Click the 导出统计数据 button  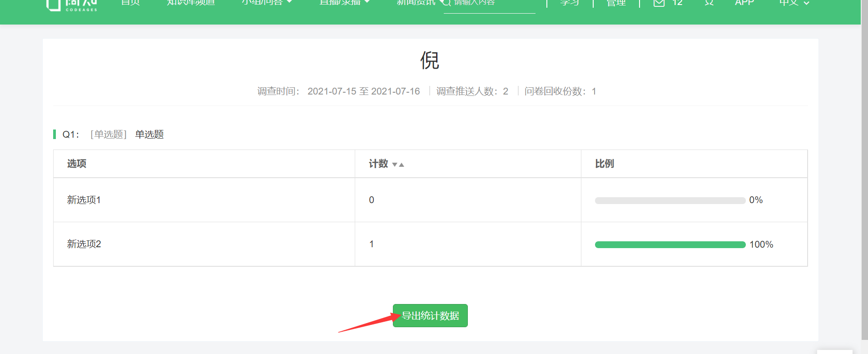coord(430,316)
